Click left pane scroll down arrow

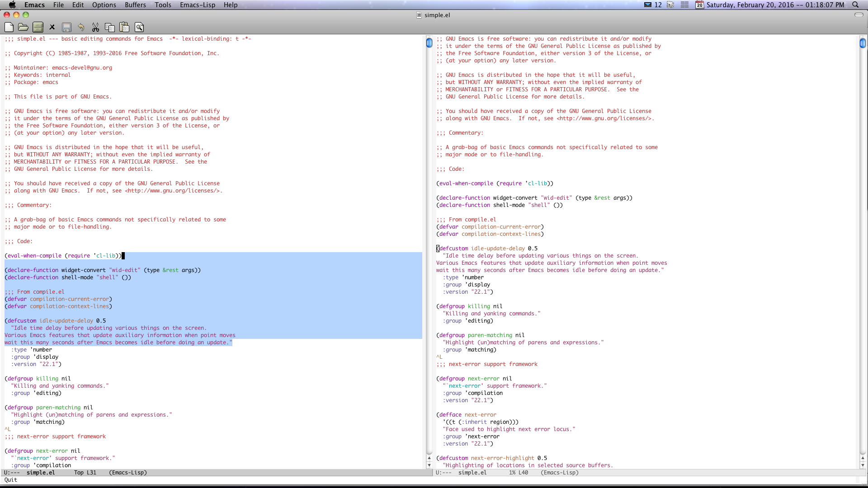click(x=429, y=465)
